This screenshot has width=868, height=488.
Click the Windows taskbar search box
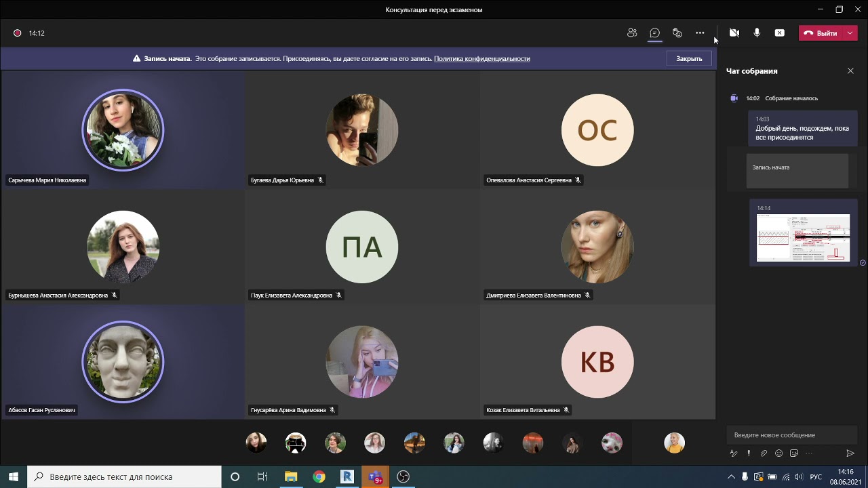[124, 476]
